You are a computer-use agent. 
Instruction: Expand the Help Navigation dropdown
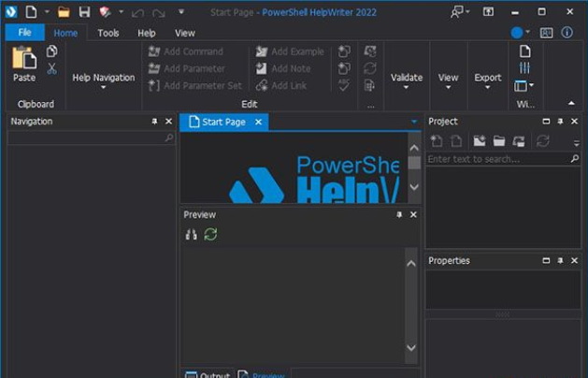(103, 82)
